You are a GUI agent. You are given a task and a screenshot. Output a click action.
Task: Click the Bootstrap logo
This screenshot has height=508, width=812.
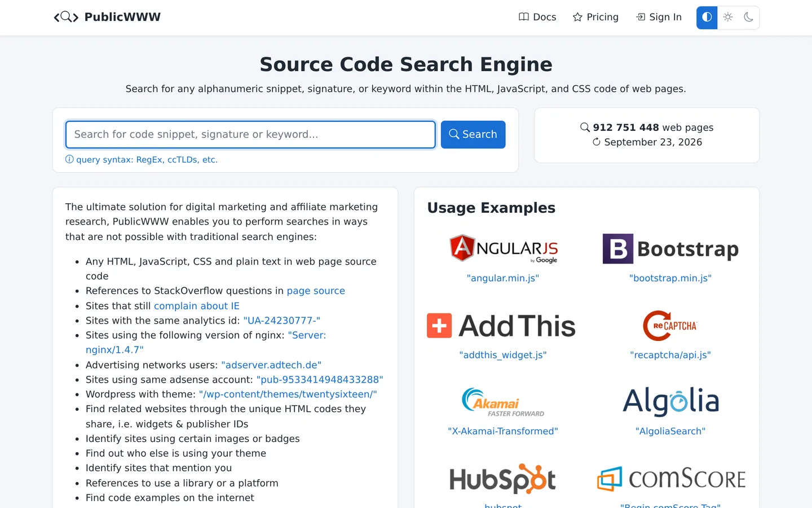670,248
